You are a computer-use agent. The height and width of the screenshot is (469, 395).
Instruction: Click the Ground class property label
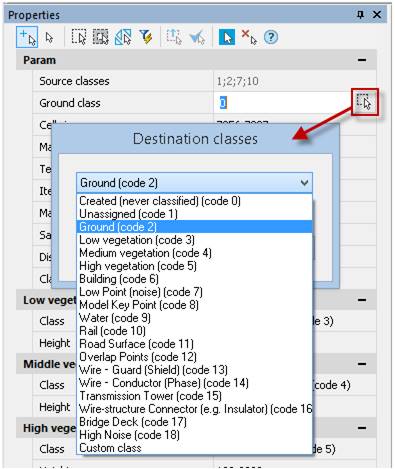pyautogui.click(x=70, y=103)
